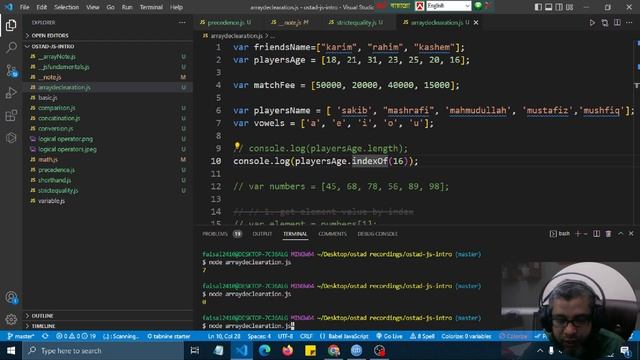Click Ln 10, Col 28 cursor position

pyautogui.click(x=224, y=336)
